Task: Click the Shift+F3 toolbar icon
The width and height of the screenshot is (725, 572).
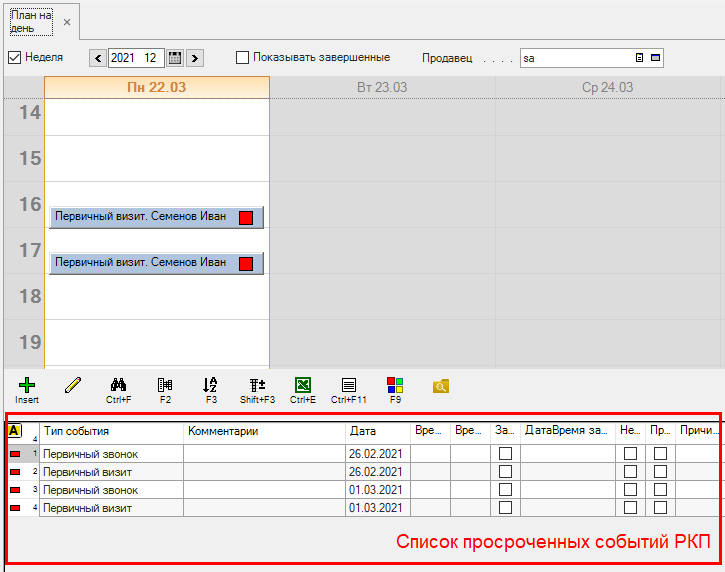Action: (257, 385)
